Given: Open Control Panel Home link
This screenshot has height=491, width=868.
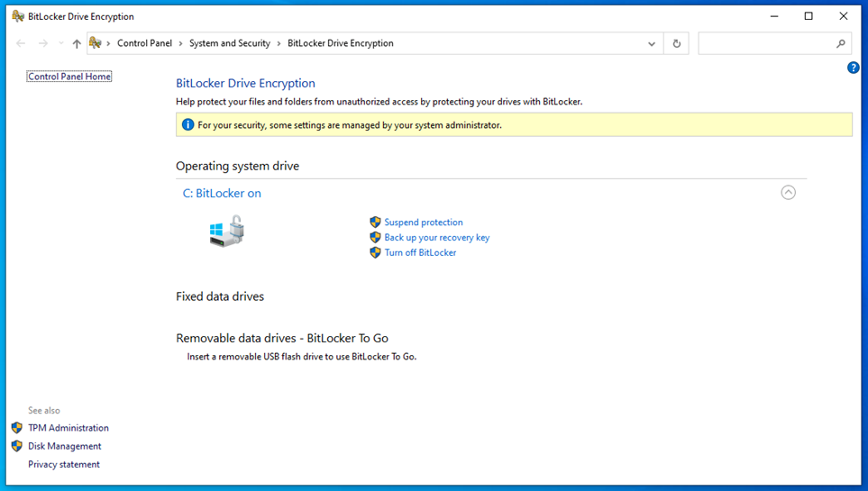Looking at the screenshot, I should [69, 77].
